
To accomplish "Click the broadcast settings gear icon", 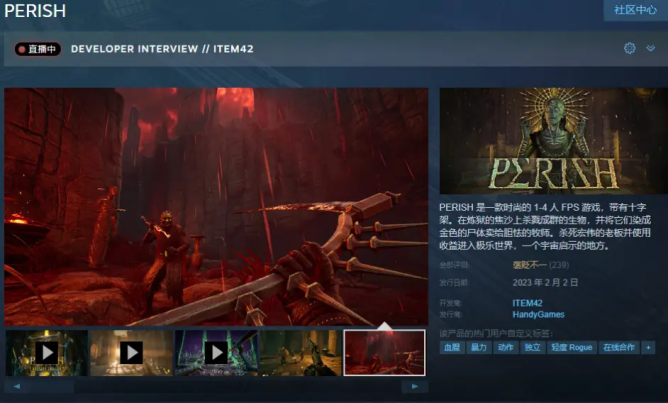I will (630, 48).
